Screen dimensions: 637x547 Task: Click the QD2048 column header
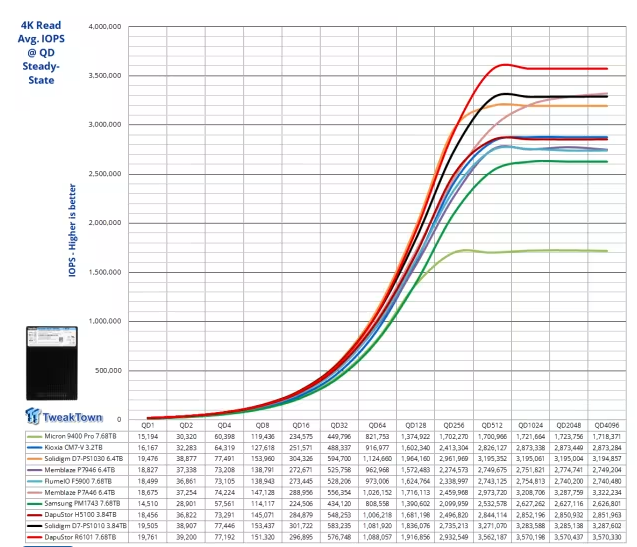569,425
